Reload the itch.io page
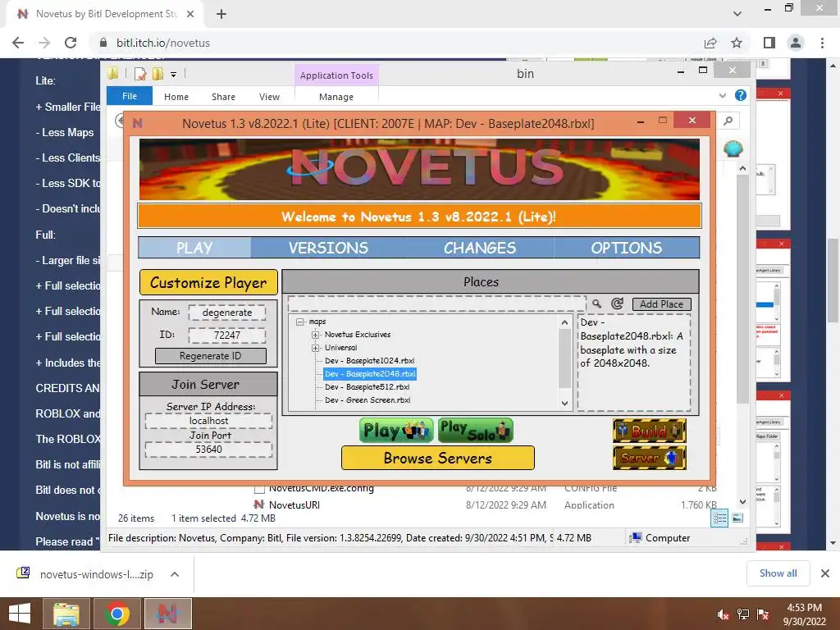840x630 pixels. (71, 43)
